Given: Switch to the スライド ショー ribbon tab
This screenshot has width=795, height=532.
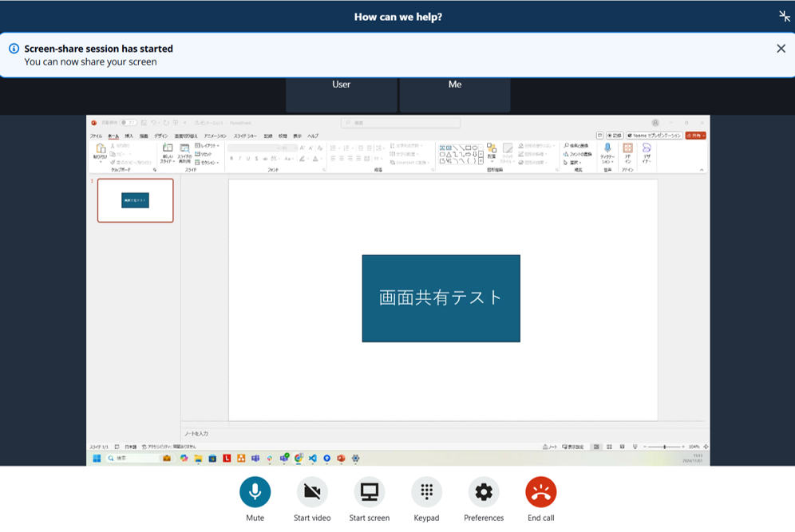Looking at the screenshot, I should click(245, 136).
